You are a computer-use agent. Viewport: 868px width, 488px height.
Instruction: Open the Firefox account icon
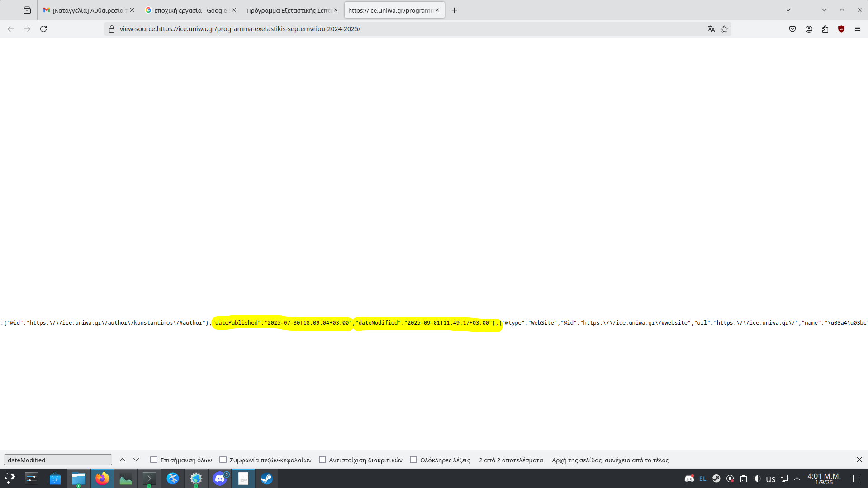click(x=809, y=29)
